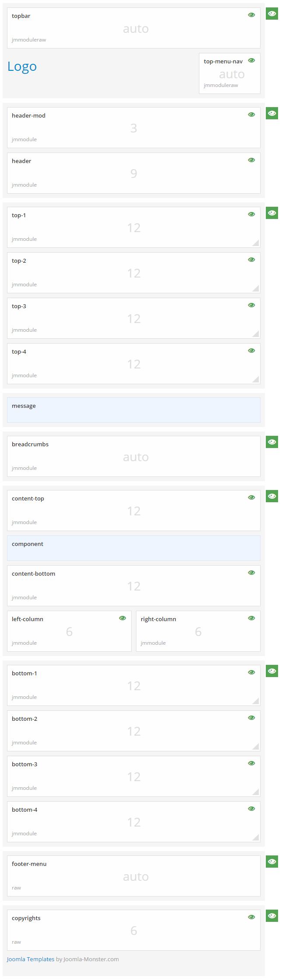This screenshot has height=980, width=282.
Task: Click the green eye beside content-top section
Action: 272,496
